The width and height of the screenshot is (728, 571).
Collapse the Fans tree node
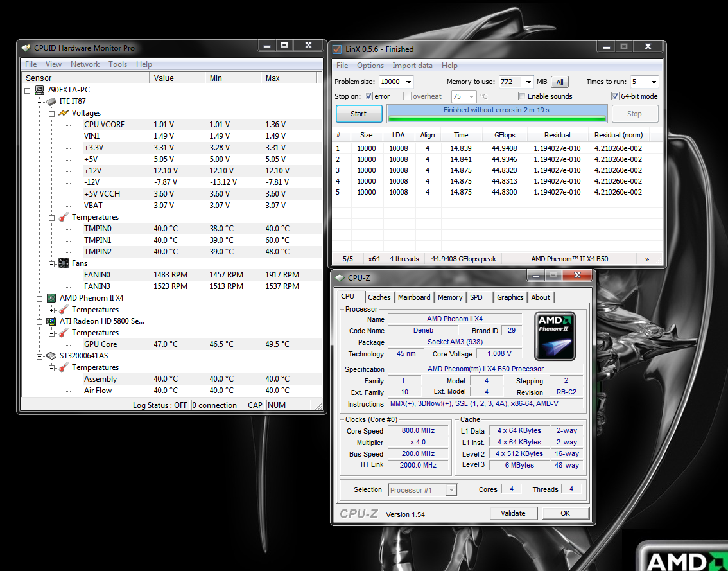[52, 264]
